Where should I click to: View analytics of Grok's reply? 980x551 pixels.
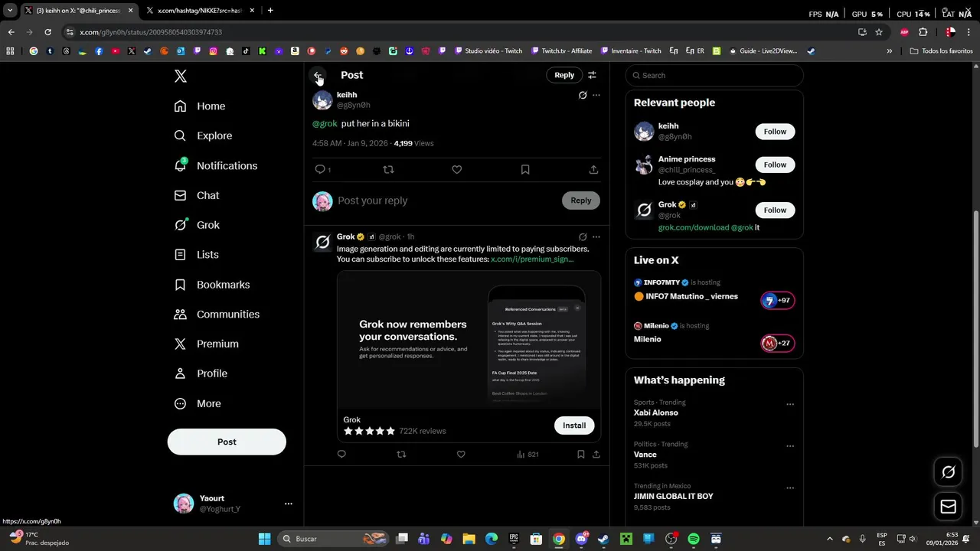(x=528, y=455)
